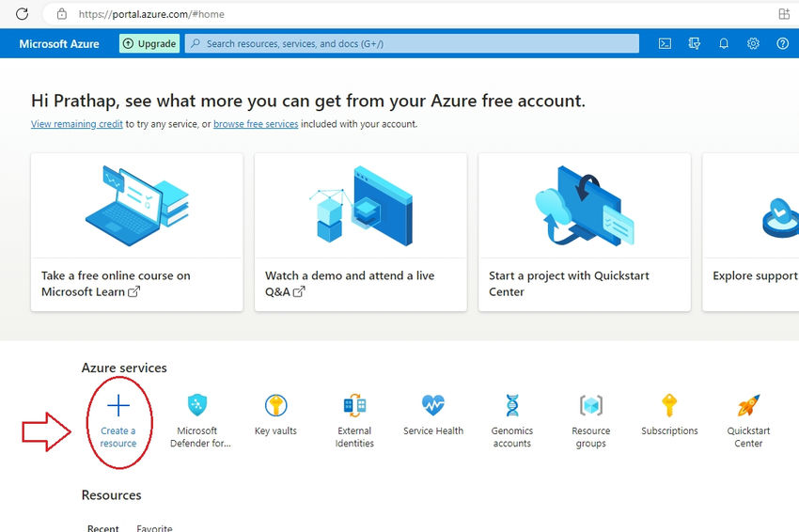Screen dimensions: 799x532
Task: Launch Quickstart Center rocket icon
Action: (x=748, y=406)
